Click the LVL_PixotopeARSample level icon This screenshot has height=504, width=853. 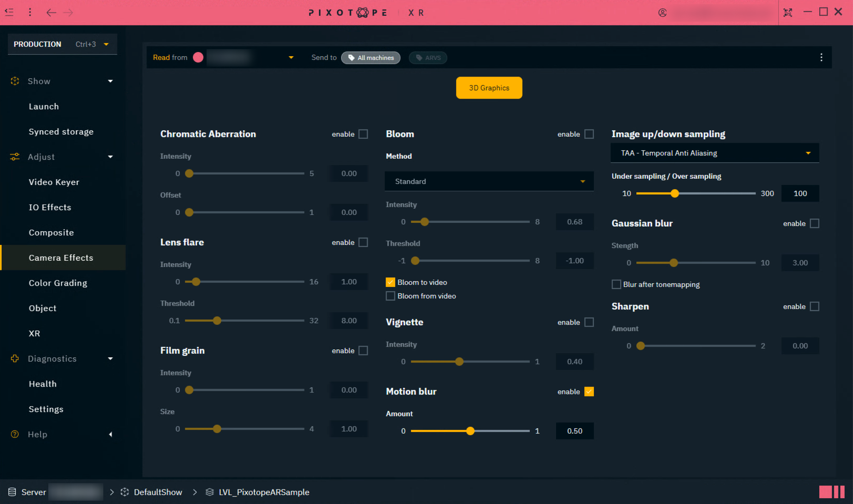(210, 492)
